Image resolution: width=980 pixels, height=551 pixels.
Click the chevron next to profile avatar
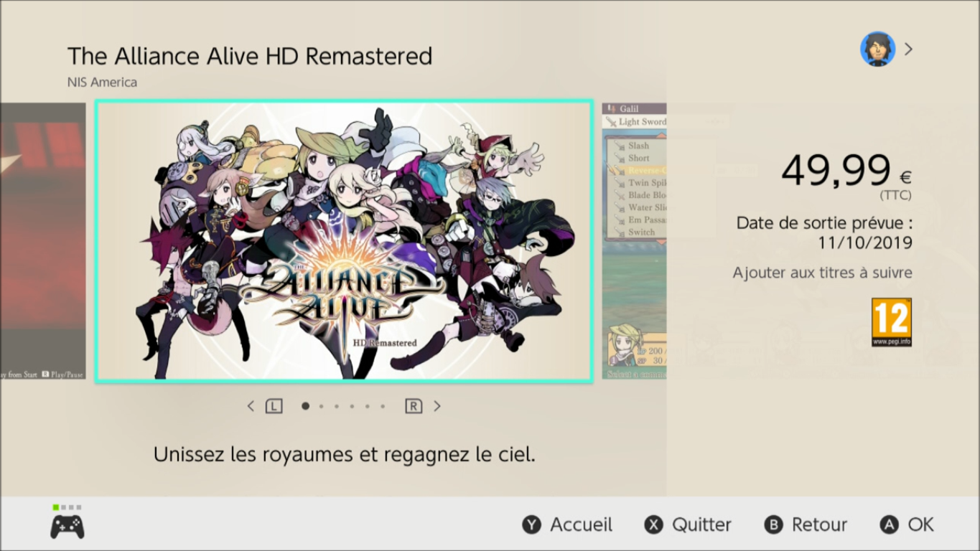coord(909,49)
